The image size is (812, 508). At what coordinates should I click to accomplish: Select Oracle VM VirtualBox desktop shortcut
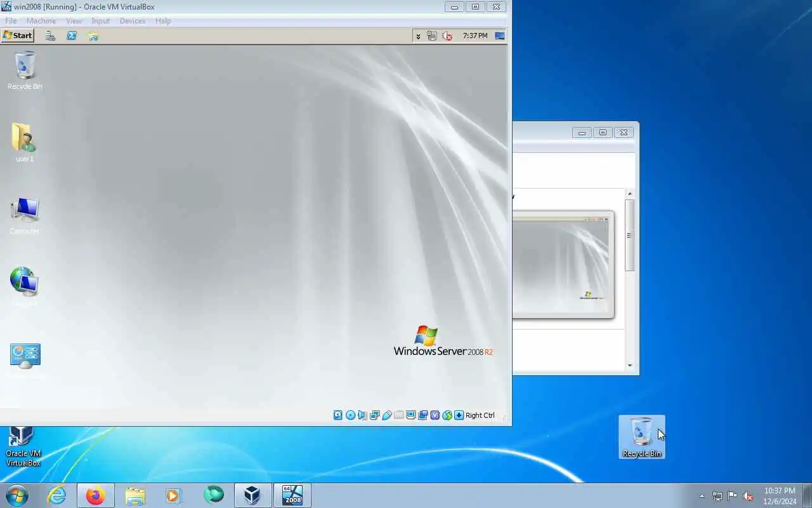pyautogui.click(x=23, y=446)
